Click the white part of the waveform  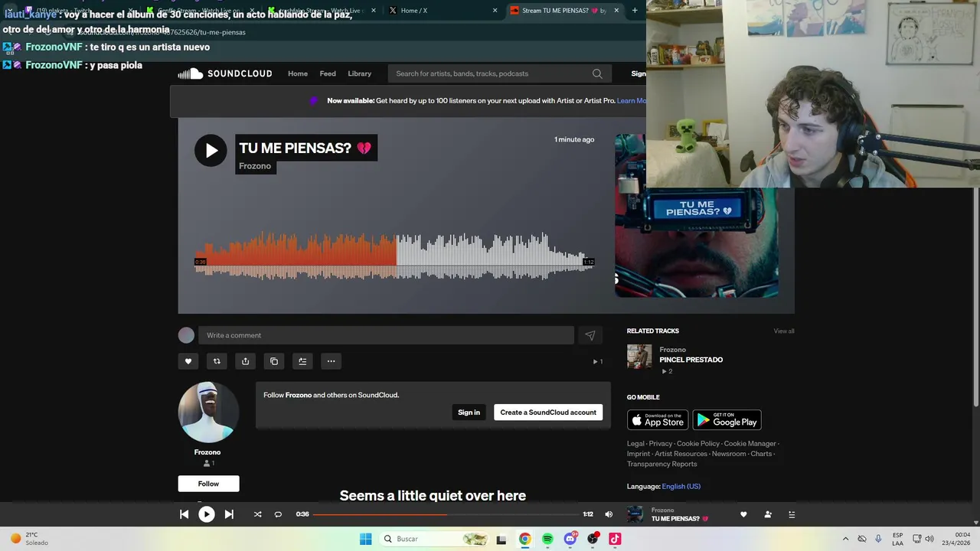click(495, 256)
